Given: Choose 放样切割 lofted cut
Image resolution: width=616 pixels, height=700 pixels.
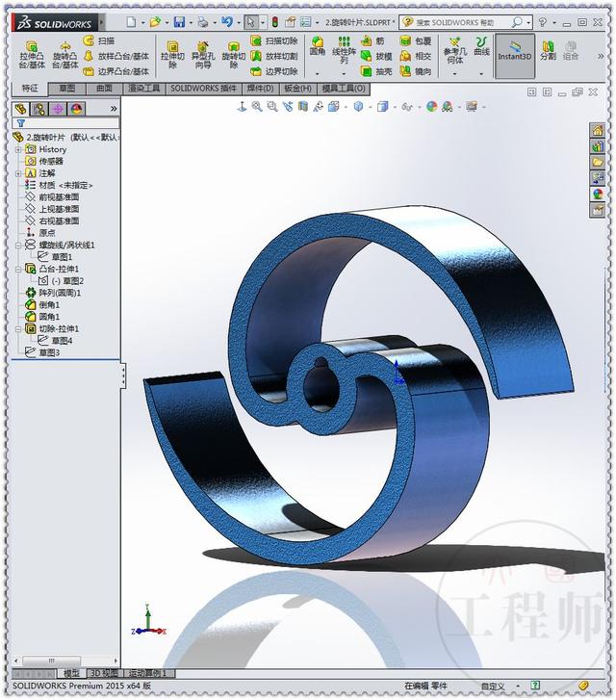Looking at the screenshot, I should (274, 56).
